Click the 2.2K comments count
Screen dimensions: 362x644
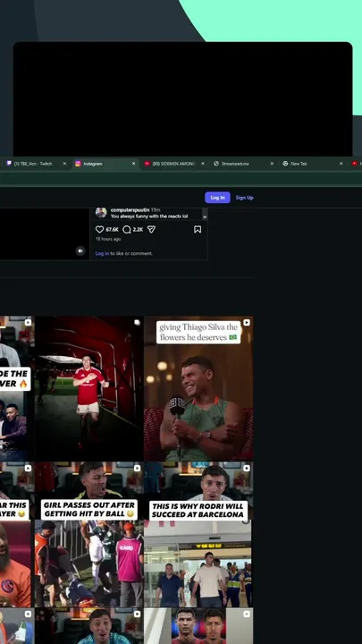(x=138, y=230)
